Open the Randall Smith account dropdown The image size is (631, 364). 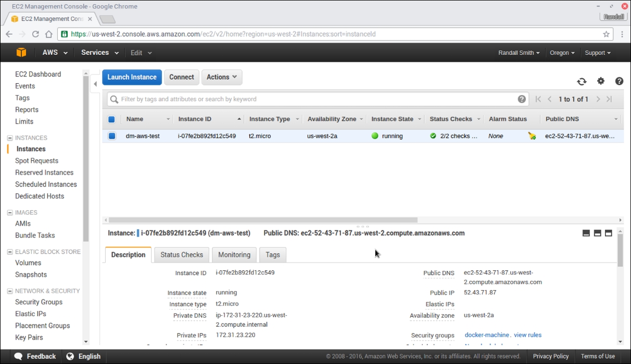(519, 53)
